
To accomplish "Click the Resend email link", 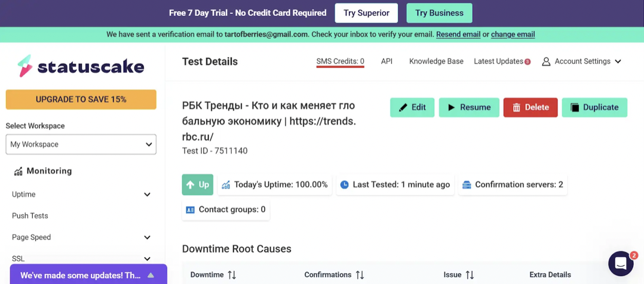I will [x=458, y=35].
